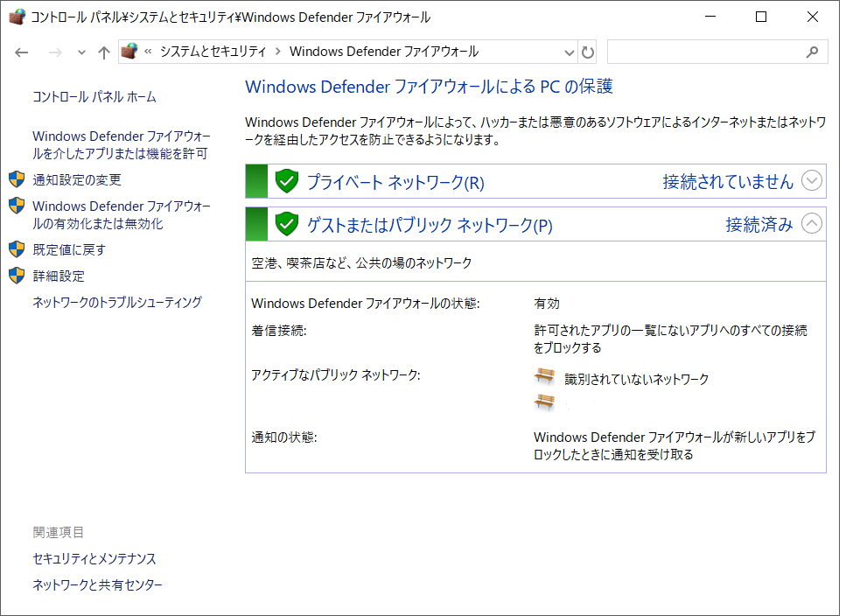This screenshot has height=616, width=846.
Task: Click the firewall icon in address bar
Action: click(129, 52)
